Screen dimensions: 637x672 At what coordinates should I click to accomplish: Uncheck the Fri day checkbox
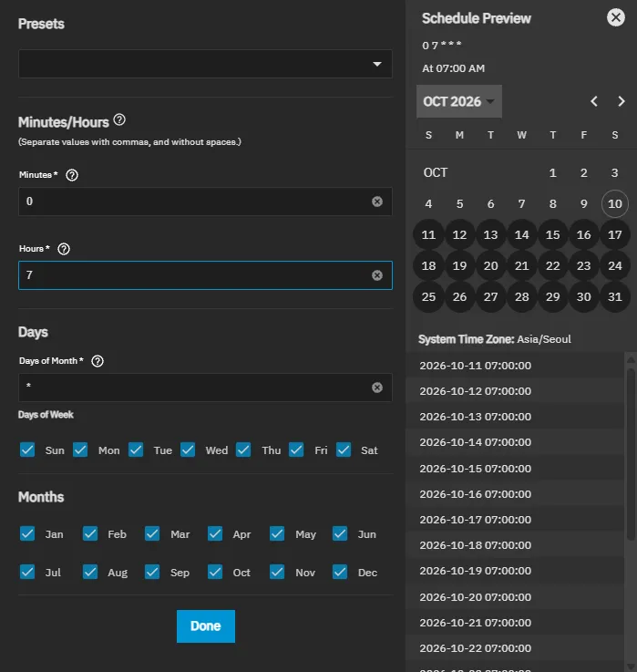(x=296, y=450)
